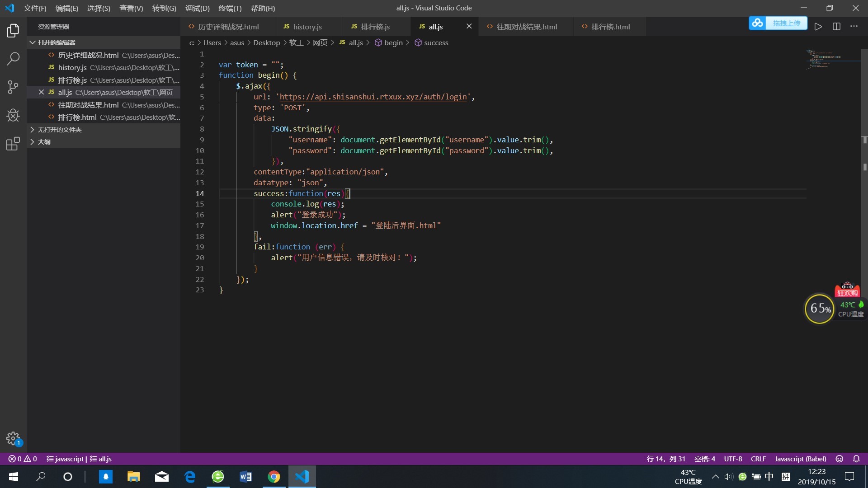
Task: Open the notifications bell in the status bar
Action: point(856,459)
